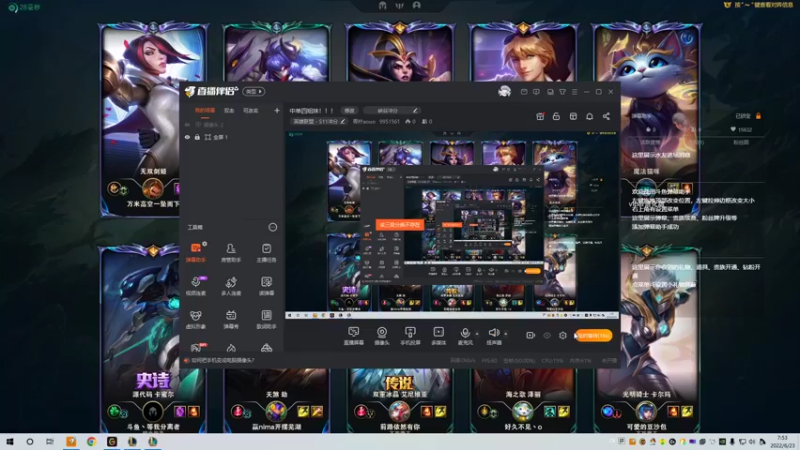Click the unlock padlock icon in header
This screenshot has width=800, height=450.
(557, 116)
